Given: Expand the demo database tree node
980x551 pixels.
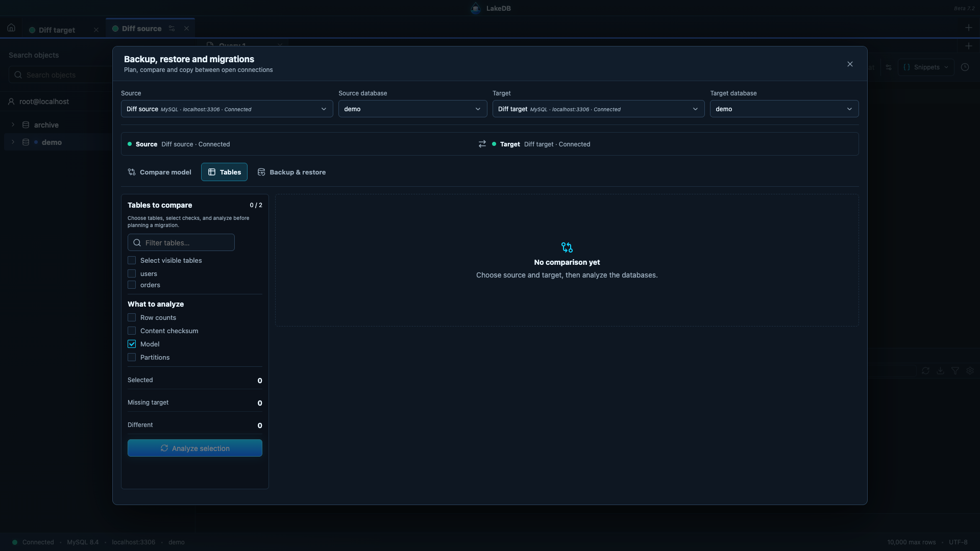Looking at the screenshot, I should click(x=13, y=142).
